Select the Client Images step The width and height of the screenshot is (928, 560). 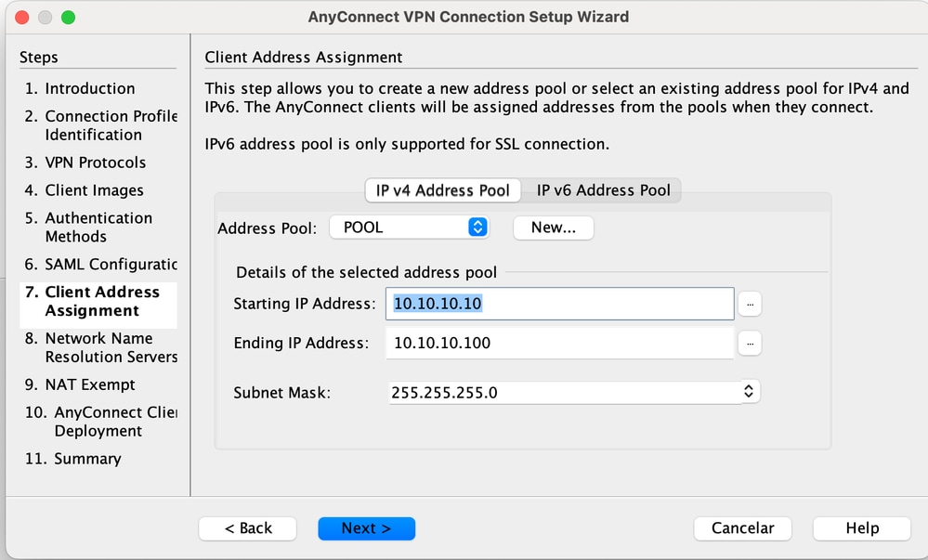point(94,190)
